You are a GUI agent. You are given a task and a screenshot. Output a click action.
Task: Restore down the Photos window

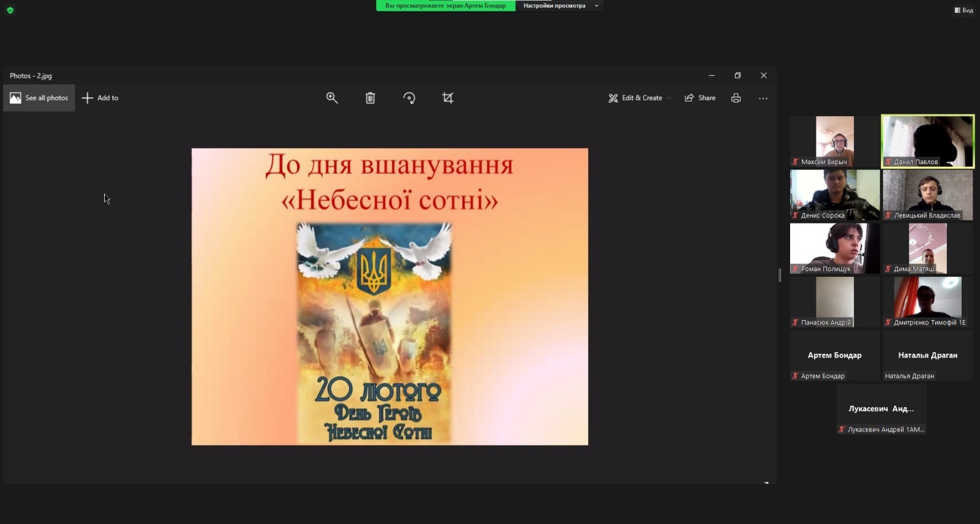pyautogui.click(x=737, y=75)
